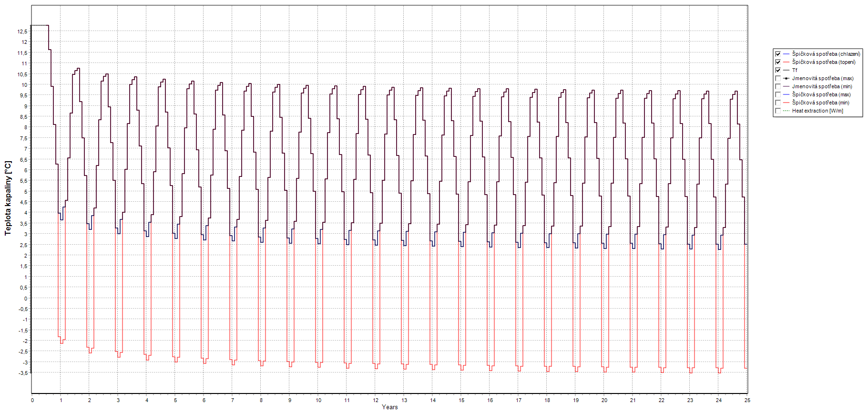This screenshot has height=414, width=868.
Task: Show the Heat extraction [W/m] series checkbox
Action: pos(778,111)
